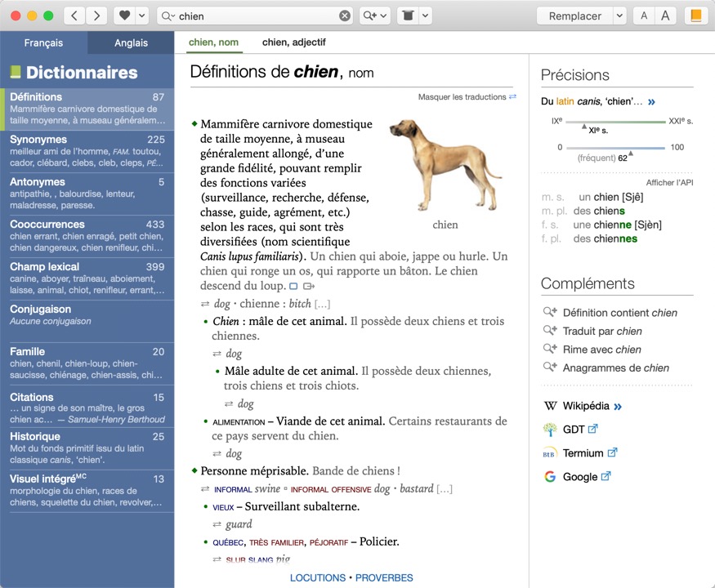Click 'Anagrammes de chien' link
The image size is (715, 588).
pos(615,367)
